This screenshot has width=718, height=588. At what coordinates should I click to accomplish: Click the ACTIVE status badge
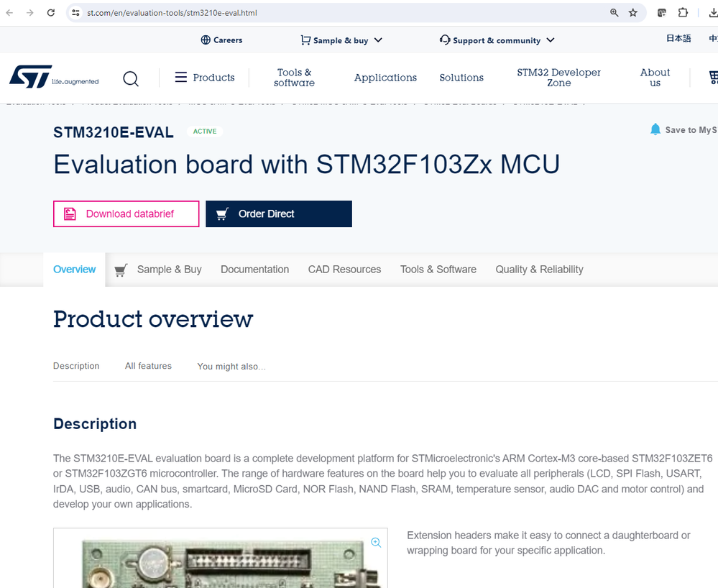click(x=205, y=132)
